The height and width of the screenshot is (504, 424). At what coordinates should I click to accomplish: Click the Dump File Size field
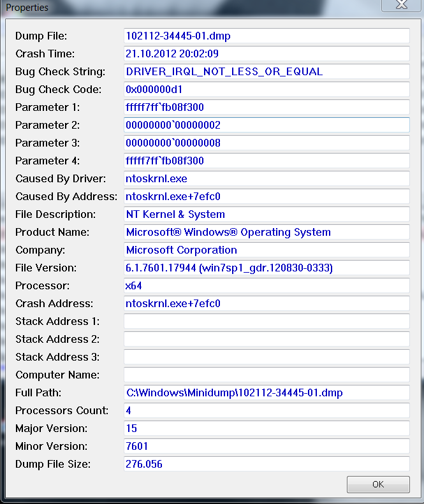click(267, 464)
